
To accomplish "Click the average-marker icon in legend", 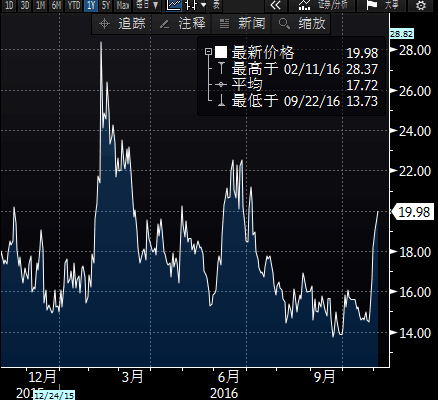I will (x=221, y=85).
